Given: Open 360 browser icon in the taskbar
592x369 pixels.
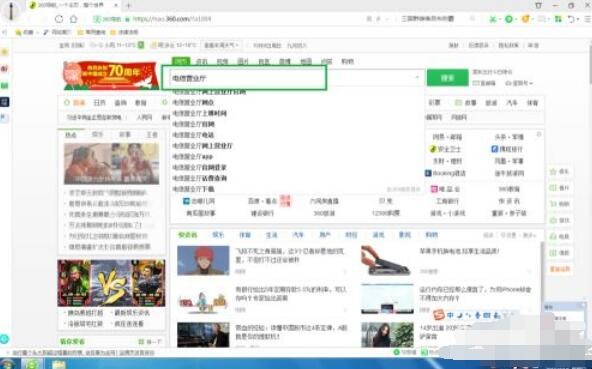Looking at the screenshot, I should (32, 364).
